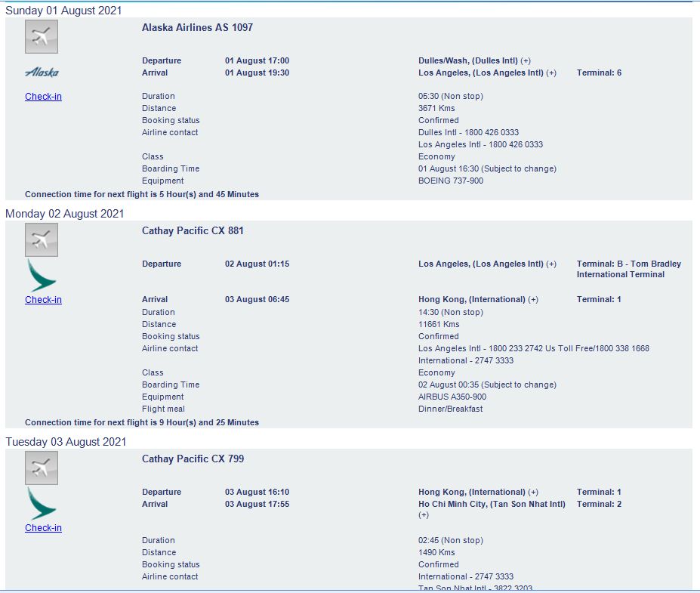Select the 'Tuesday 03 August 2021' date heading
Image resolution: width=700 pixels, height=593 pixels.
[x=66, y=442]
